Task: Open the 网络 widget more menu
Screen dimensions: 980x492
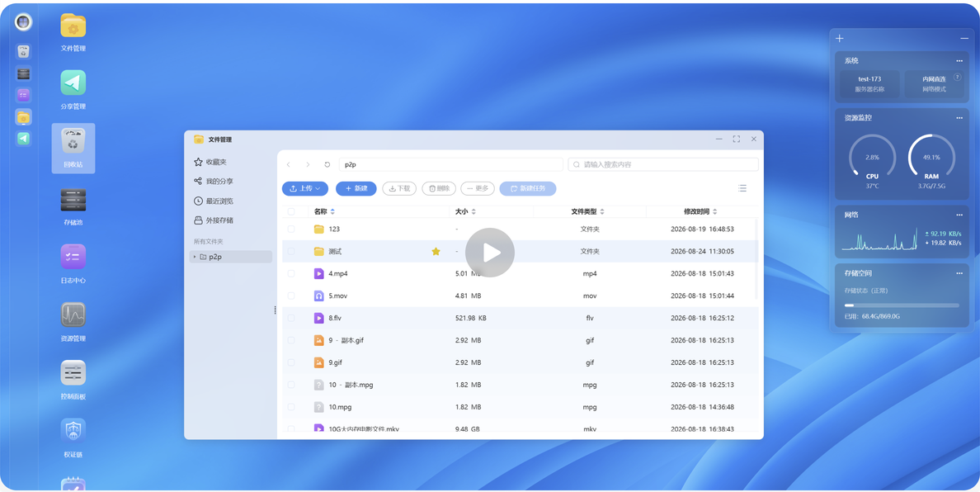Action: (959, 215)
